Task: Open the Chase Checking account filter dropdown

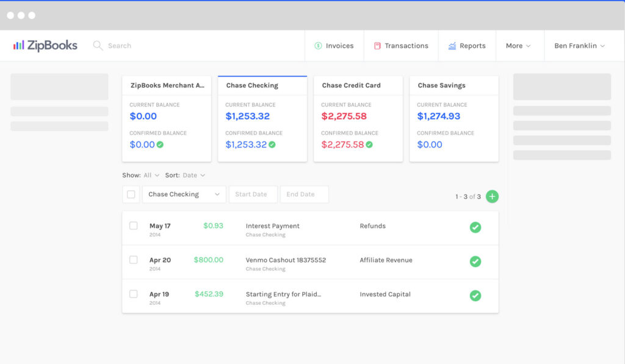Action: click(184, 194)
